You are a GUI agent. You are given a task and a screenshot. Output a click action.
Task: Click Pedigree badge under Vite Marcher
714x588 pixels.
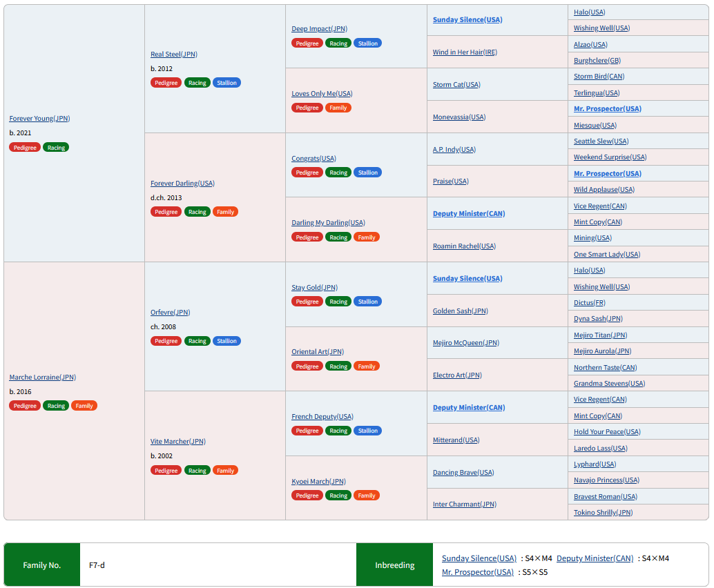pos(166,471)
